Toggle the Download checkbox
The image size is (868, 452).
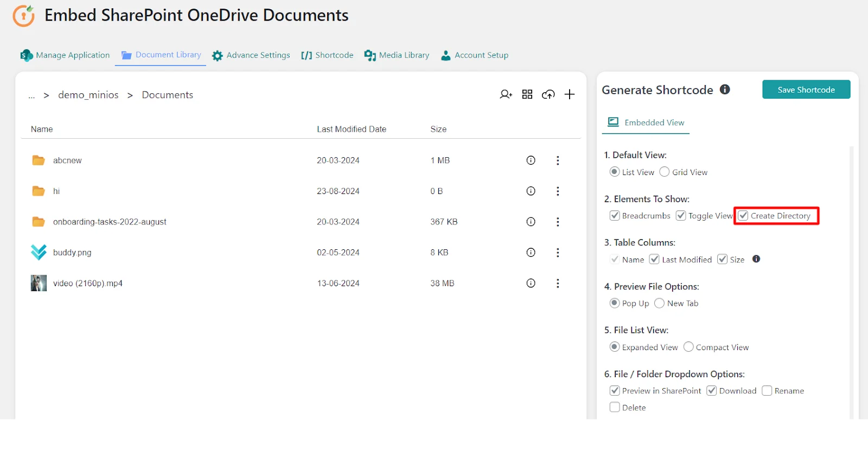(x=712, y=391)
